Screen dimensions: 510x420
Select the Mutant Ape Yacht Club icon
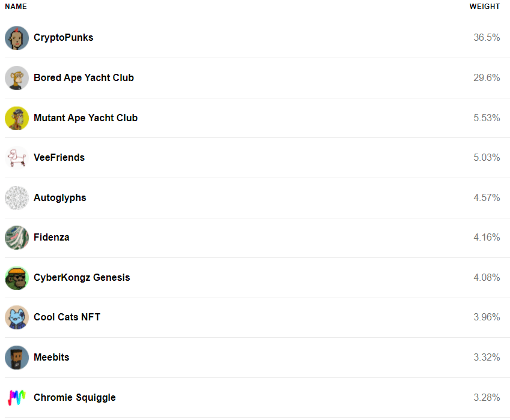point(17,118)
